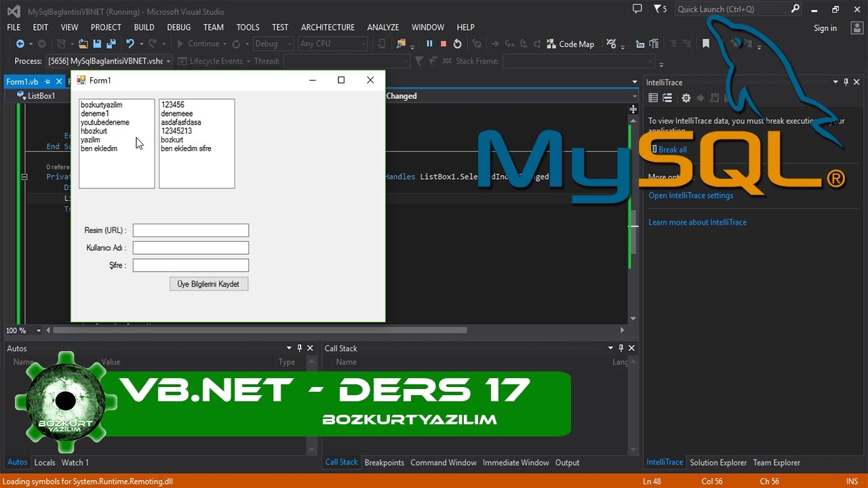Open IntelliTrace window options dropdown arrow

pos(836,82)
